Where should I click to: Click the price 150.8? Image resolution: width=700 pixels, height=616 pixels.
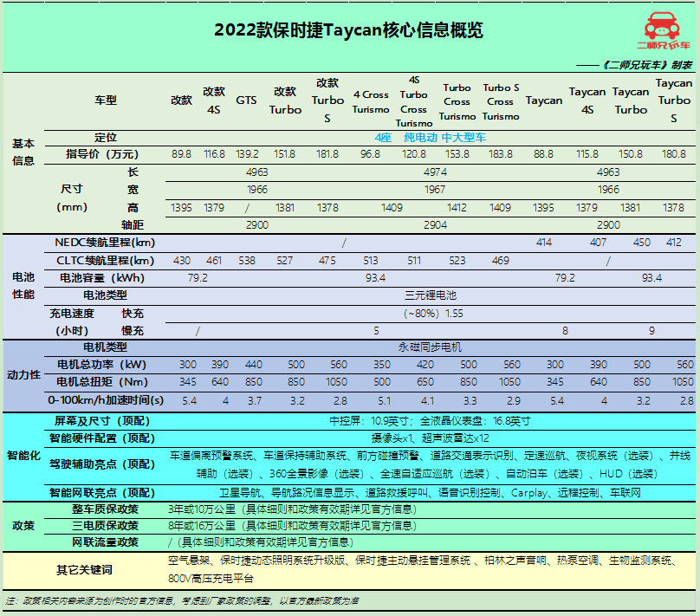pyautogui.click(x=631, y=154)
